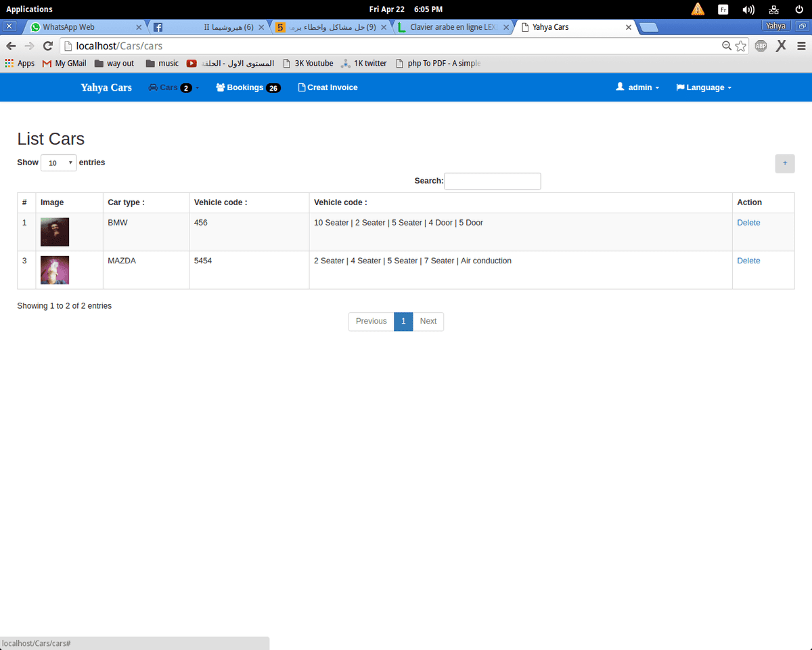Open the Bookings menu item

(x=248, y=87)
